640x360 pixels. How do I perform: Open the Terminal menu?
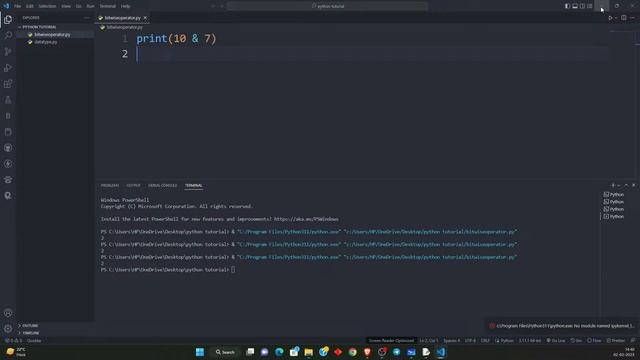click(x=108, y=6)
